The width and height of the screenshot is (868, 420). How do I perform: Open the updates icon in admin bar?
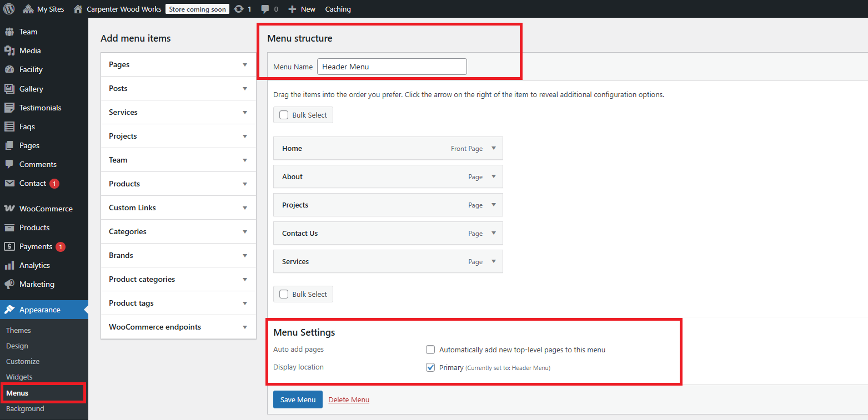point(239,9)
